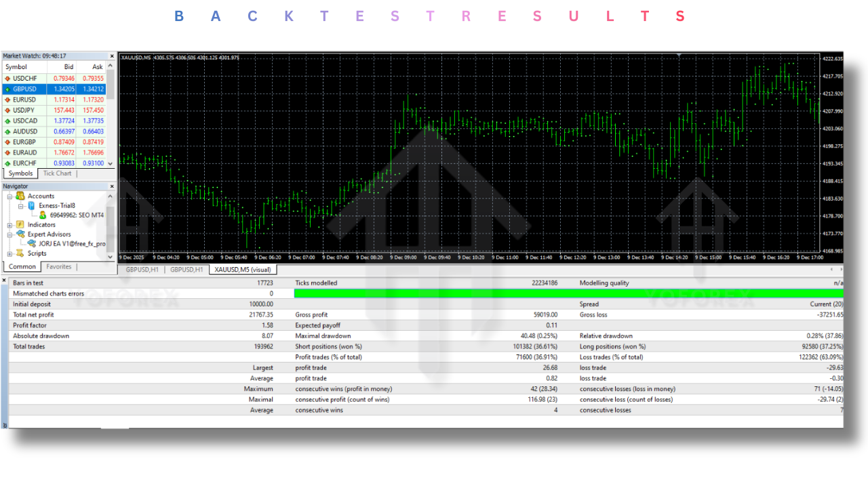Image resolution: width=868 pixels, height=488 pixels.
Task: Click the red down-arrow icon beside USDCHF
Action: pos(6,78)
